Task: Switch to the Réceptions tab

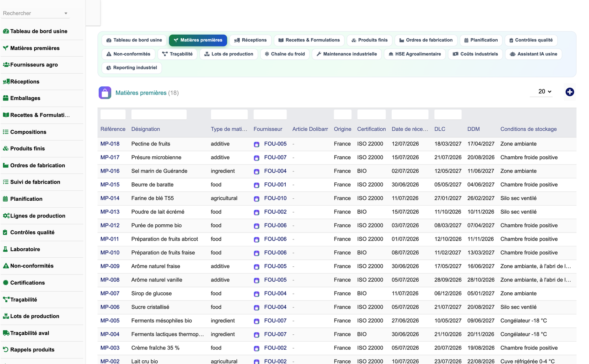Action: (x=250, y=40)
